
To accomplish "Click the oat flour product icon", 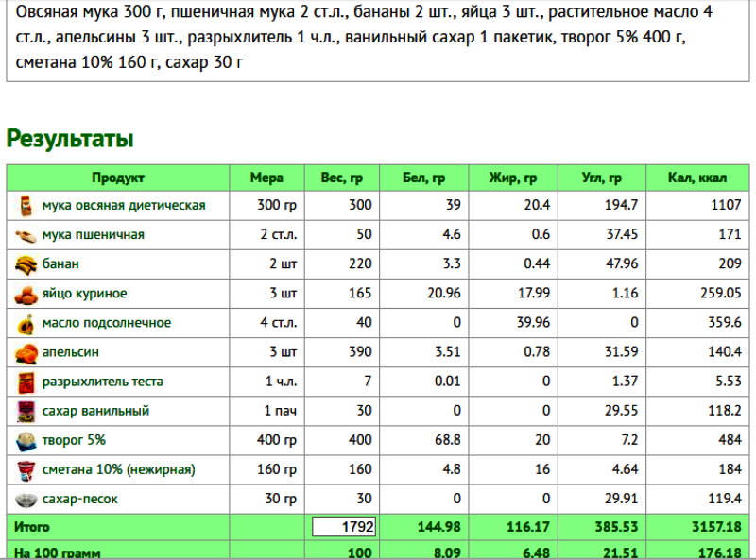I will tap(26, 206).
